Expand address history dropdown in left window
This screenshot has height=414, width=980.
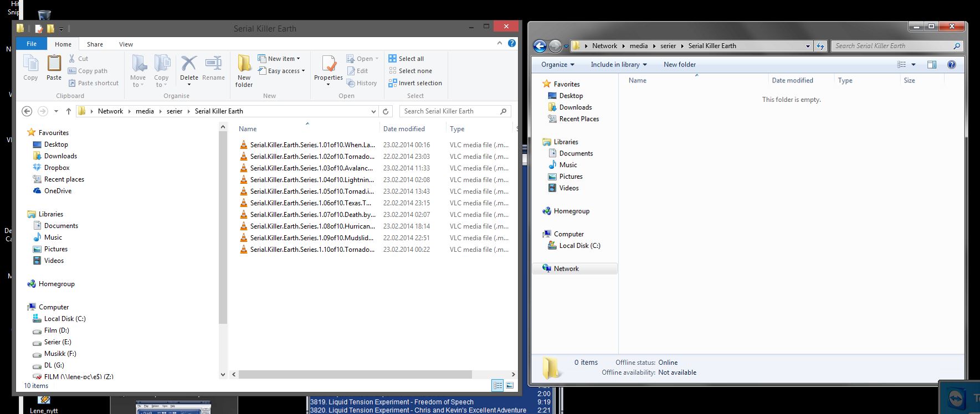coord(373,111)
